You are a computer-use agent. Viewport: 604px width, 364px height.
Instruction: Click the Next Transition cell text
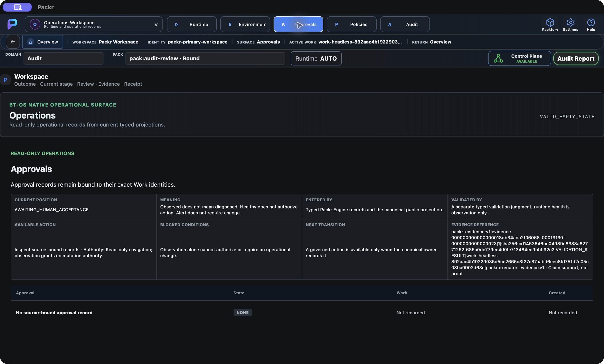click(371, 253)
